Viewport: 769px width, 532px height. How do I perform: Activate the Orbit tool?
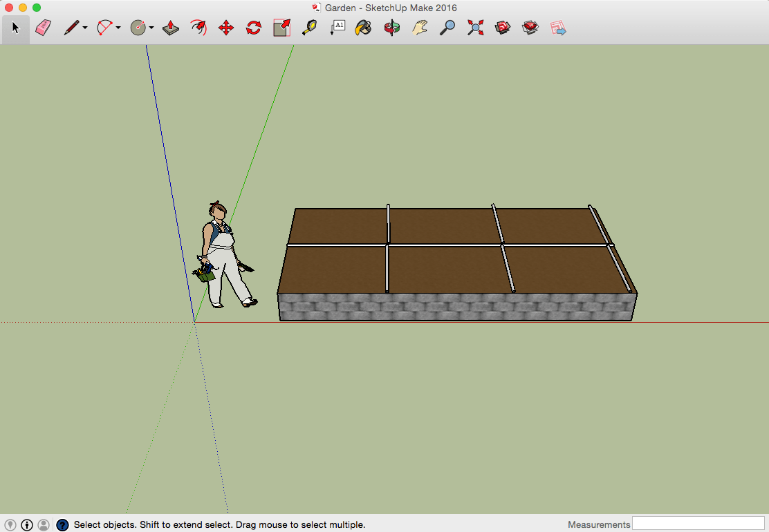click(391, 28)
